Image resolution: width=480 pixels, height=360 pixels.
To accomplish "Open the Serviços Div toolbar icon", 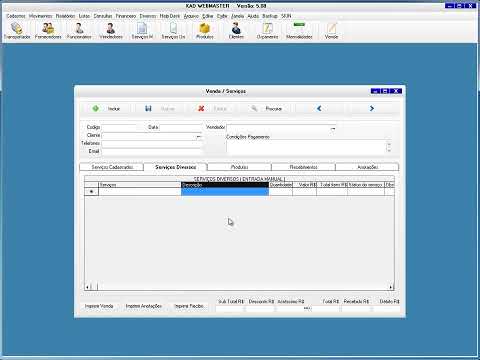I will (x=173, y=31).
